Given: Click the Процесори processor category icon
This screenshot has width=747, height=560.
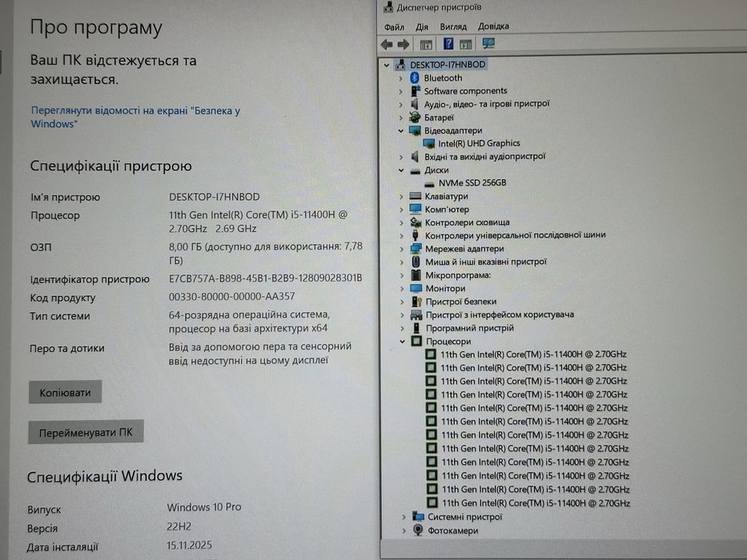Looking at the screenshot, I should [417, 341].
